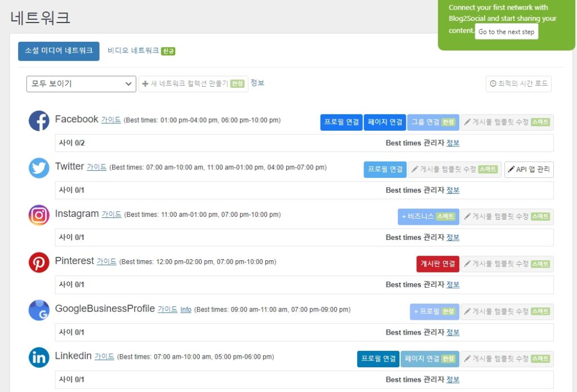Click the Linkedin network name text
Viewport: 577px width, 392px height.
[x=73, y=355]
